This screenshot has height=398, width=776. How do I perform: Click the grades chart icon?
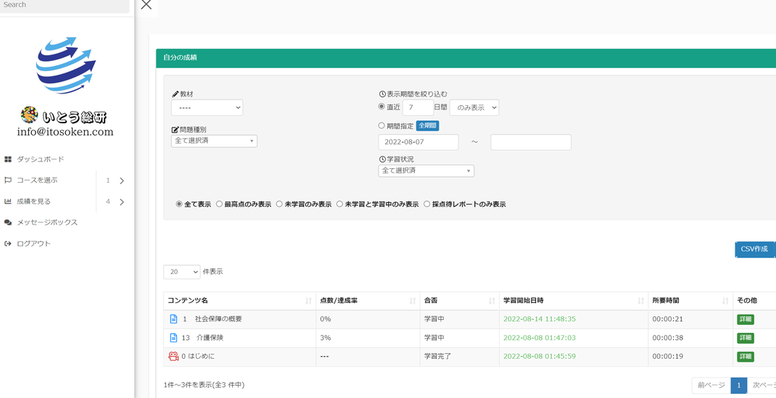(x=7, y=201)
